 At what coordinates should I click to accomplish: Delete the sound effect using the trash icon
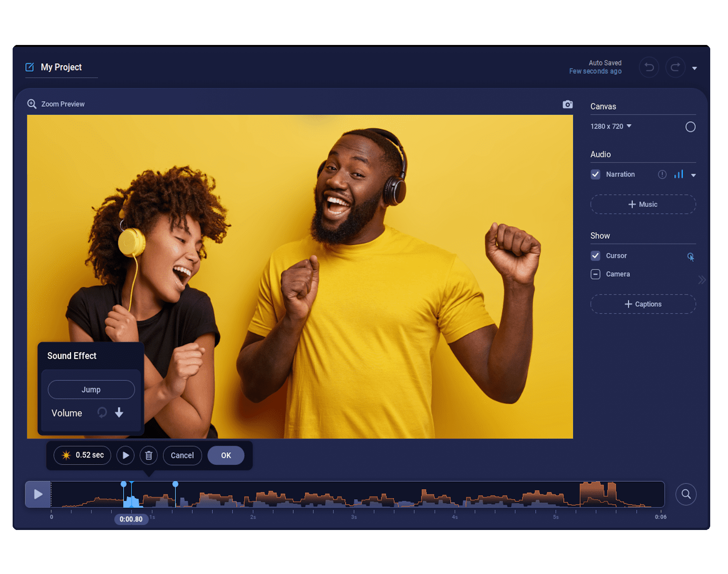tap(149, 455)
